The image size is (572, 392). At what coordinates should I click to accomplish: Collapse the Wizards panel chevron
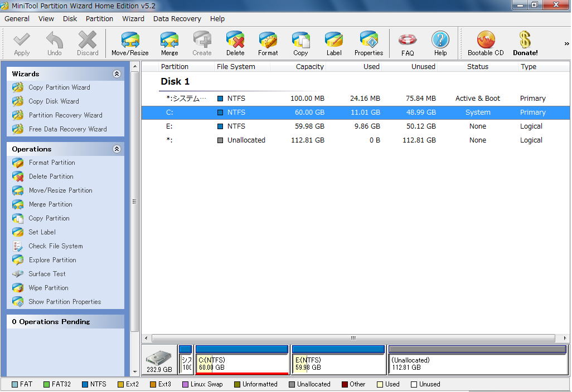pos(117,74)
